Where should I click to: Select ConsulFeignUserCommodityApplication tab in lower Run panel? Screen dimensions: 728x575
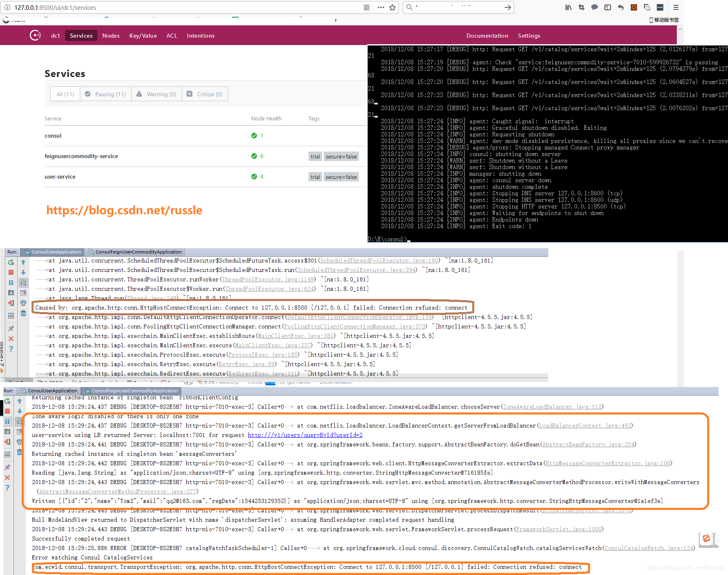point(131,391)
